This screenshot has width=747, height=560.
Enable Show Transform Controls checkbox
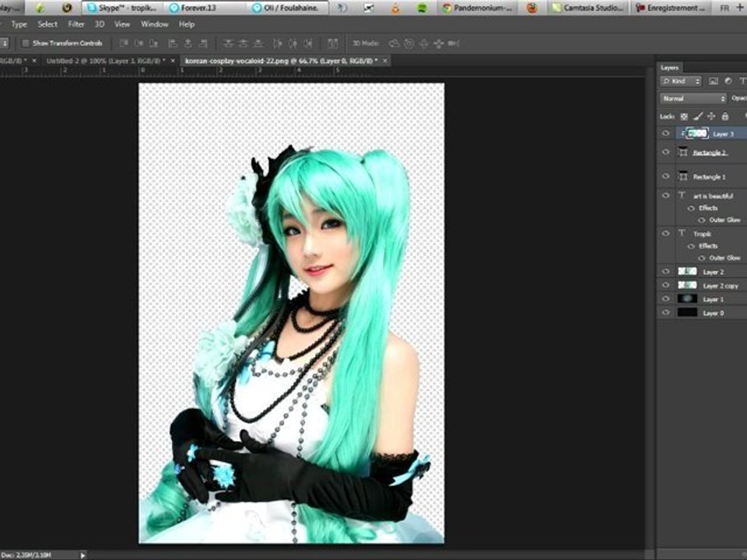(x=26, y=44)
